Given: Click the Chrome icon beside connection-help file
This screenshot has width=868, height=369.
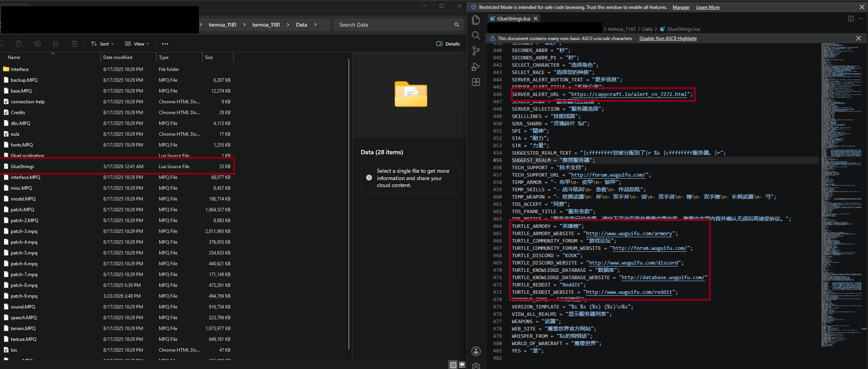Looking at the screenshot, I should pyautogui.click(x=6, y=101).
